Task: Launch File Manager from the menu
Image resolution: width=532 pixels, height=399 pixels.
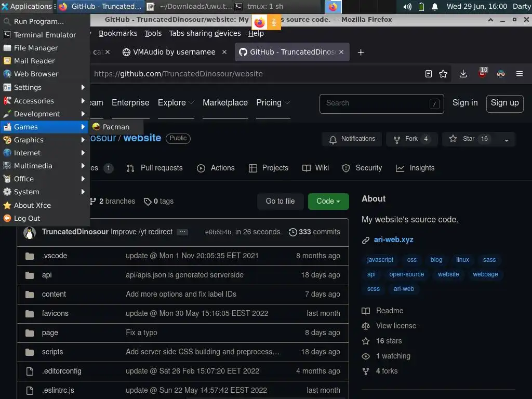Action: coord(45,48)
